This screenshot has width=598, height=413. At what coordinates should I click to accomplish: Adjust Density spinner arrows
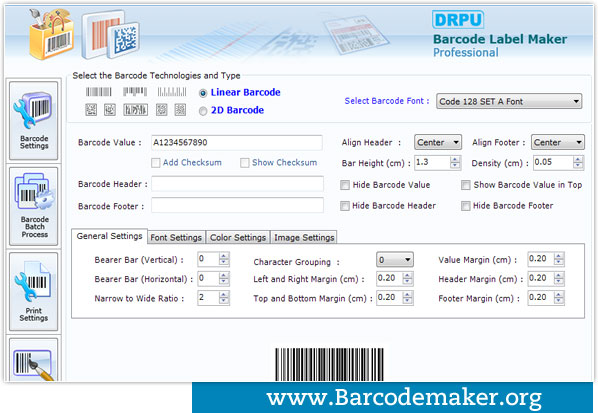(578, 163)
